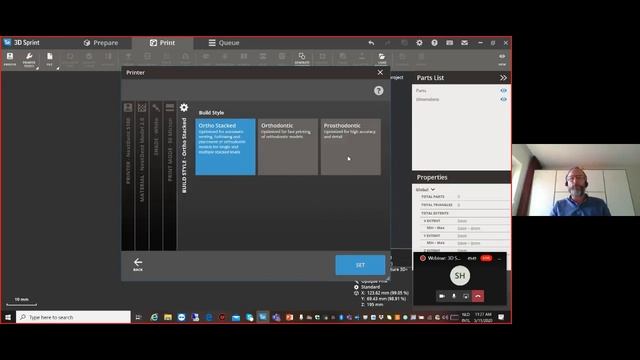Toggle visibility of Dimensions row

click(503, 99)
